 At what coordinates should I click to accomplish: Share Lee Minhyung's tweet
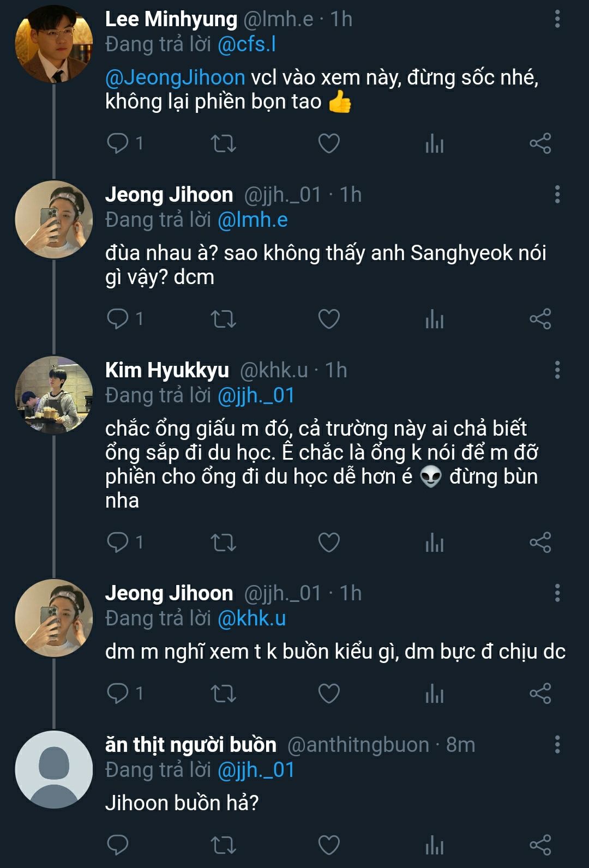pyautogui.click(x=540, y=143)
